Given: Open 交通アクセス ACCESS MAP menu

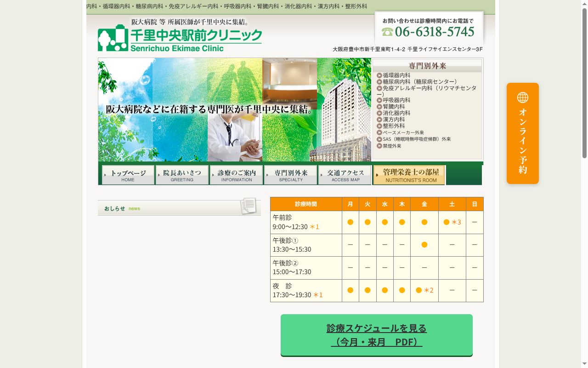Looking at the screenshot, I should (x=345, y=175).
